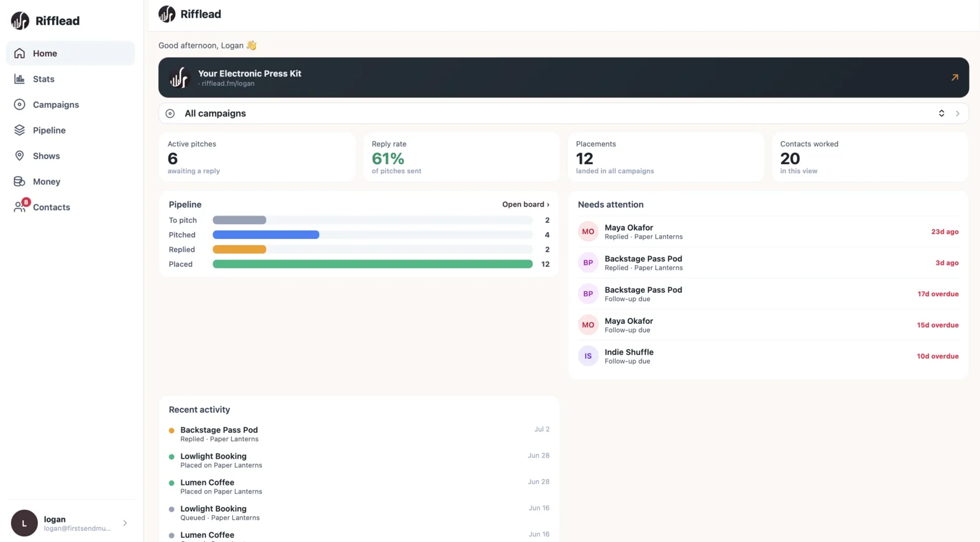The height and width of the screenshot is (542, 980).
Task: Click the rifflead.fm/logan link text
Action: 228,84
